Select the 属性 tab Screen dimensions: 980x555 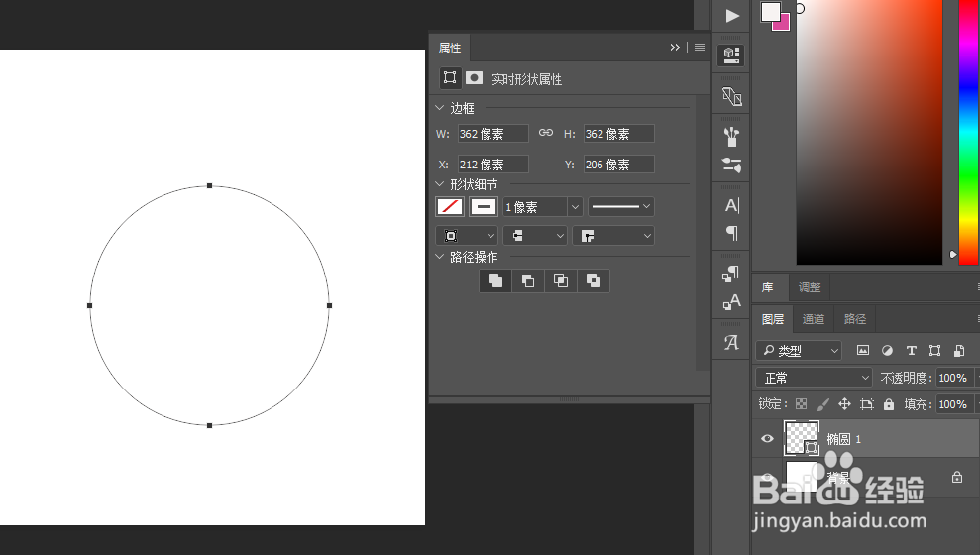tap(450, 48)
